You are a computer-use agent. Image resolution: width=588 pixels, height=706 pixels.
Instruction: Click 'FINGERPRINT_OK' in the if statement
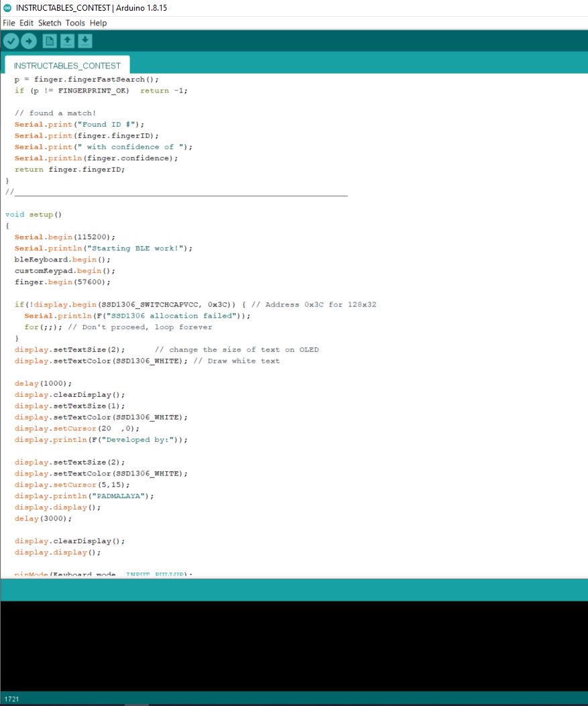pos(91,91)
